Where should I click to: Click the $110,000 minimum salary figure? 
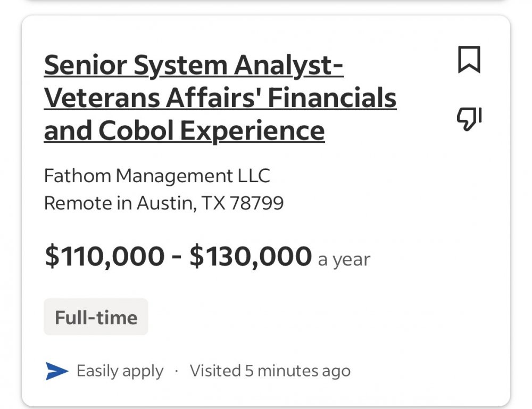coord(104,256)
